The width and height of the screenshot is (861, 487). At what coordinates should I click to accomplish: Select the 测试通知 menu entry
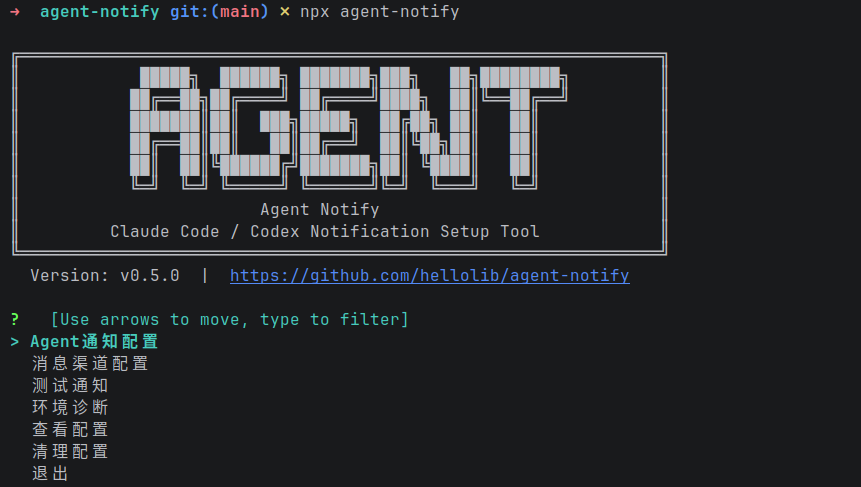(x=70, y=385)
